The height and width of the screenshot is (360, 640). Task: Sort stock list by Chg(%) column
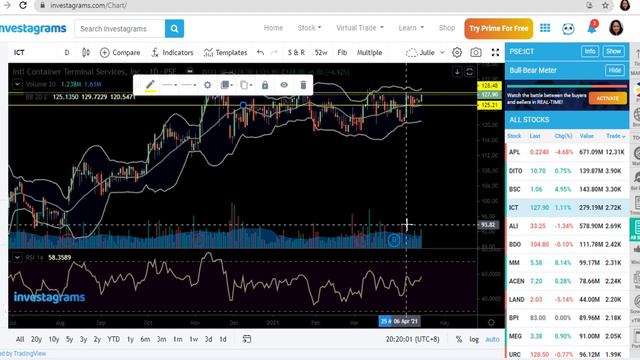[x=563, y=136]
